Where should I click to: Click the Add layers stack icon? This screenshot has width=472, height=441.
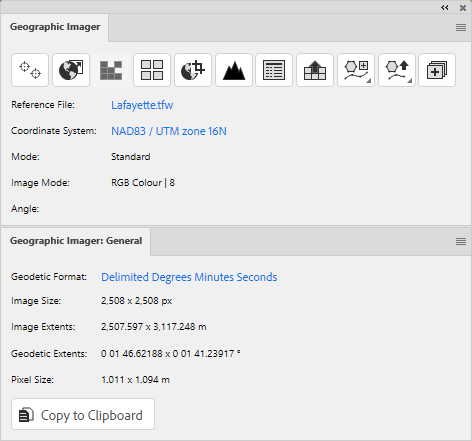437,70
